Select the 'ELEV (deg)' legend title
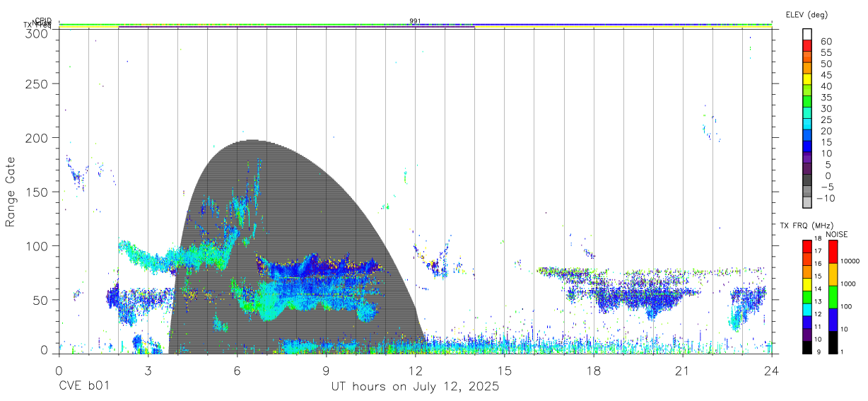The width and height of the screenshot is (868, 401). coord(807,14)
